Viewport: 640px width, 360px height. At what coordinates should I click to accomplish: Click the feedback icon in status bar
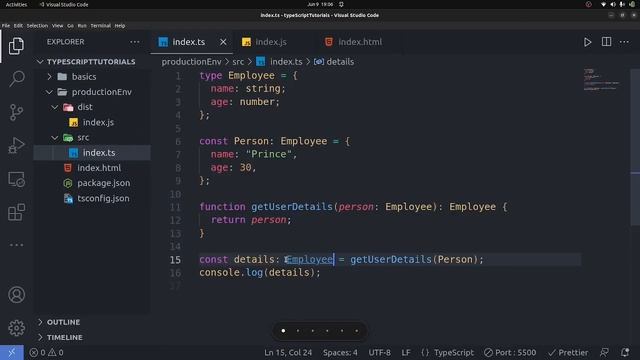[604, 352]
